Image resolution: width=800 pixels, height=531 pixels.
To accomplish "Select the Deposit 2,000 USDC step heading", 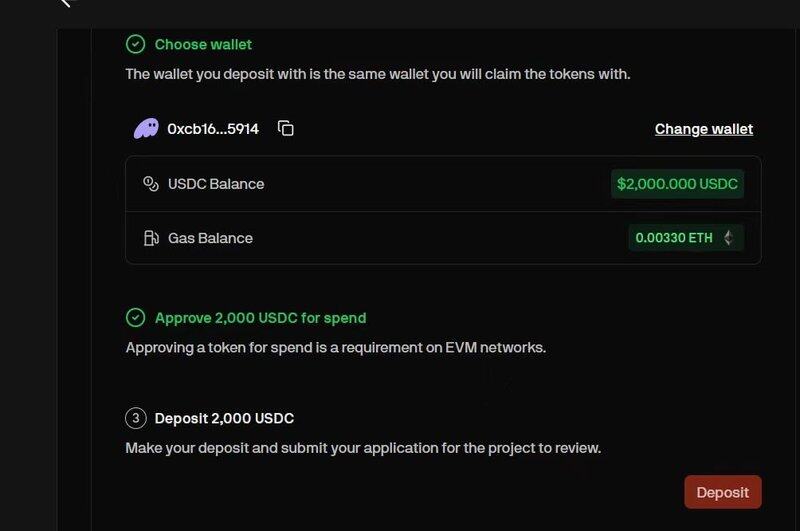I will 224,418.
